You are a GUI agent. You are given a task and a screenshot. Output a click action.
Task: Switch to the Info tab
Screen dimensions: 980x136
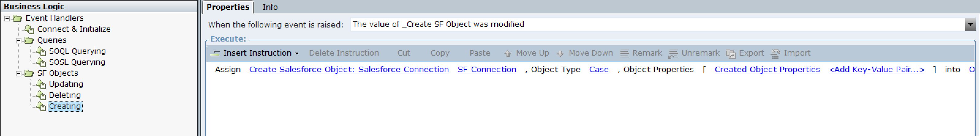click(x=270, y=7)
